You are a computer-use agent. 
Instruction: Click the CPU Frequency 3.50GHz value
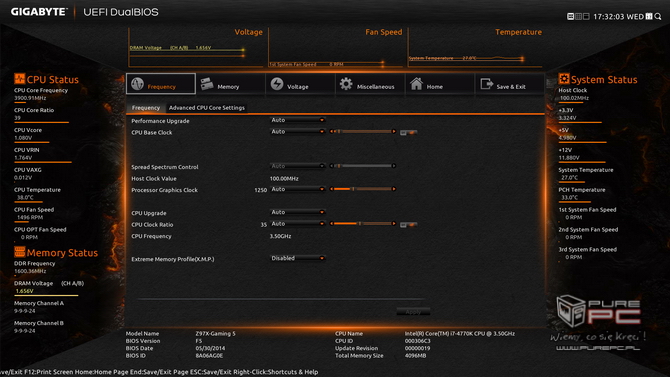tap(280, 236)
